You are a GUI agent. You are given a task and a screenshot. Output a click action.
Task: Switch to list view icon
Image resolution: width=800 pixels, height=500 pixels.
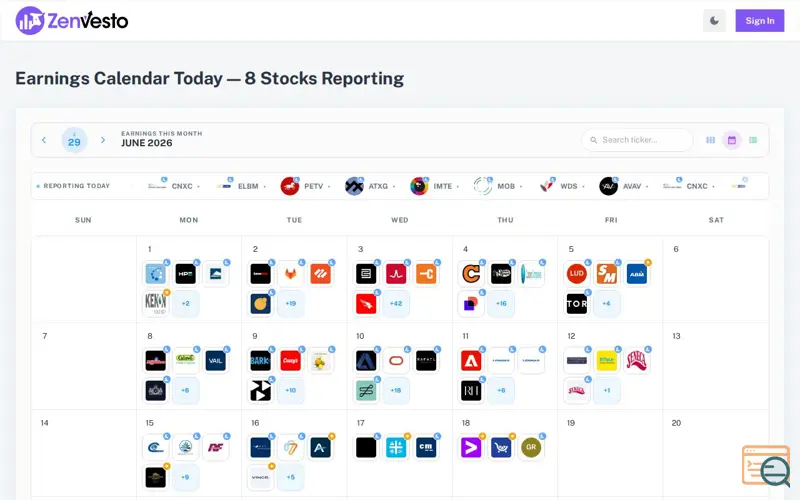click(x=753, y=140)
